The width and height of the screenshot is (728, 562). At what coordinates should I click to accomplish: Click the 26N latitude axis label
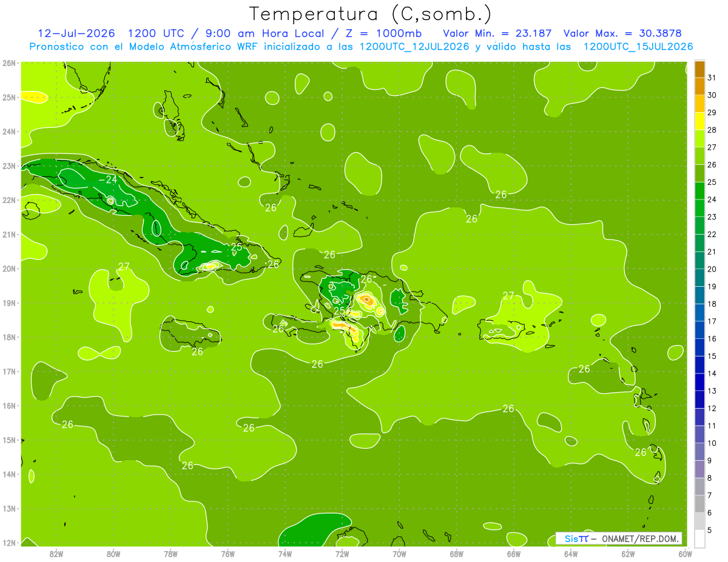(x=10, y=63)
